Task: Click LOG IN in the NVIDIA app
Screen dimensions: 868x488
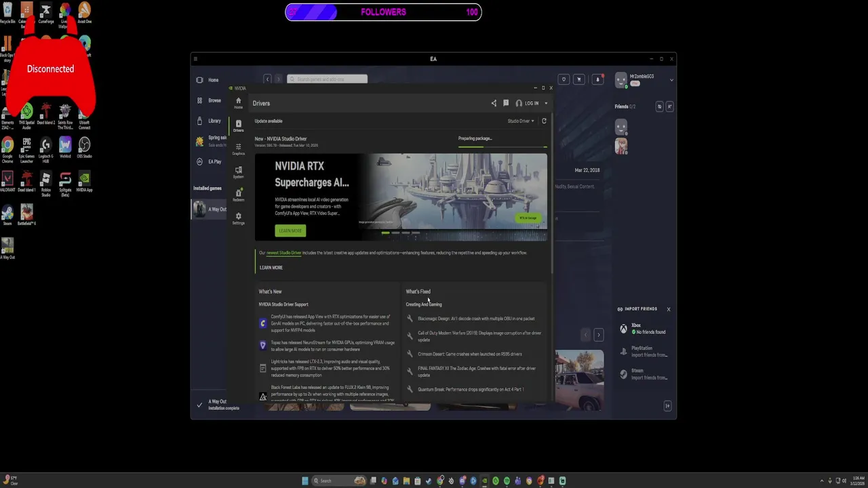Action: click(528, 103)
